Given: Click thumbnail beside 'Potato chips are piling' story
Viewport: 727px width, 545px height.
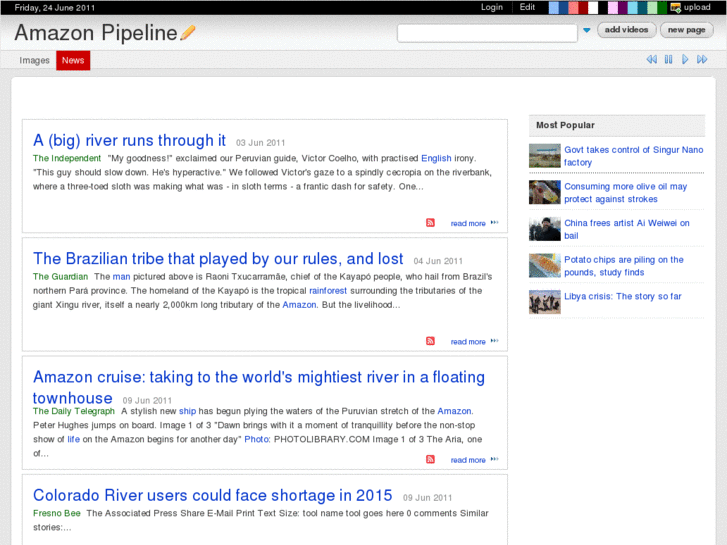Looking at the screenshot, I should point(545,265).
